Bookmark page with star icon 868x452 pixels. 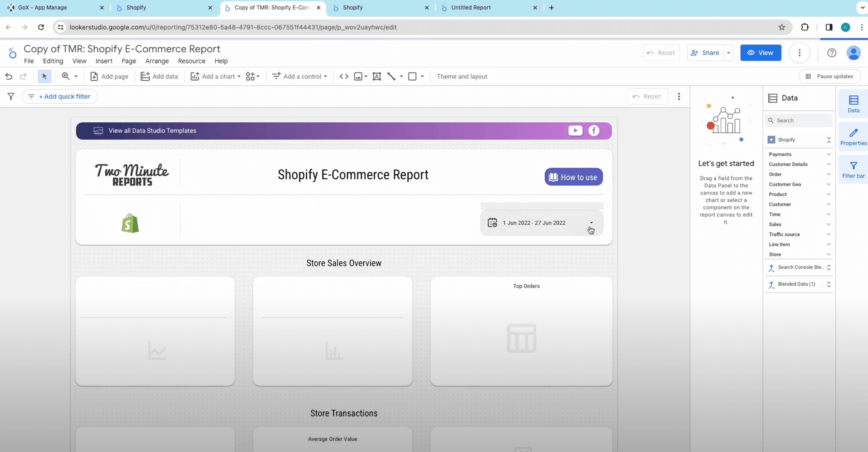(782, 27)
